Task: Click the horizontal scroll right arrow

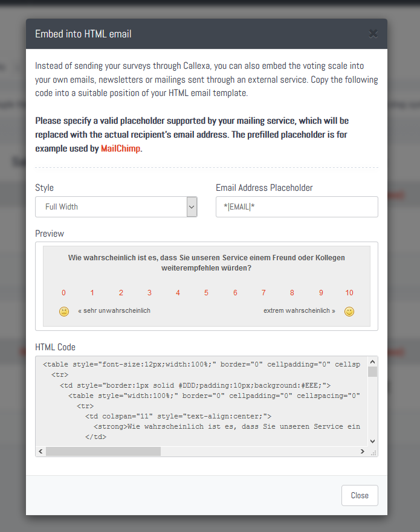Action: 362,451
